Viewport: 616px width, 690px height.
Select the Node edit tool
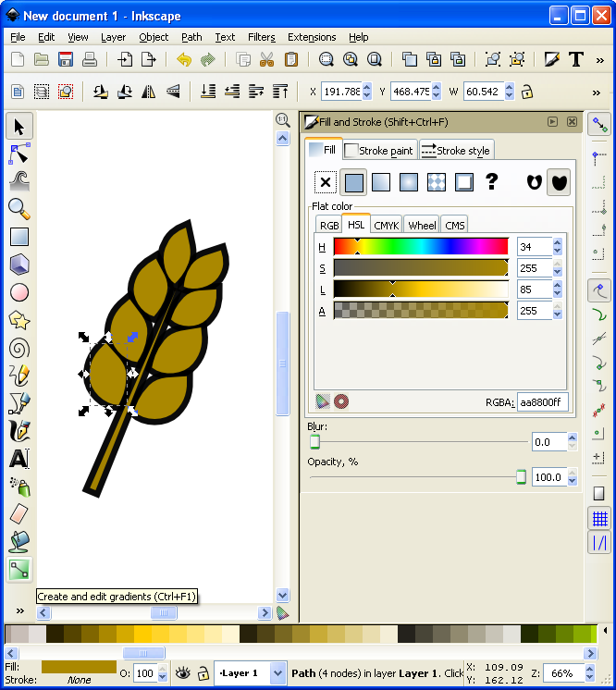(19, 153)
